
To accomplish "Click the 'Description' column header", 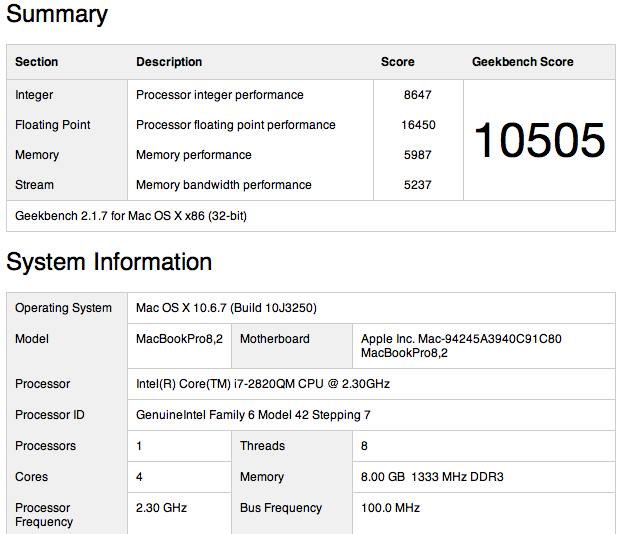I will pos(169,62).
